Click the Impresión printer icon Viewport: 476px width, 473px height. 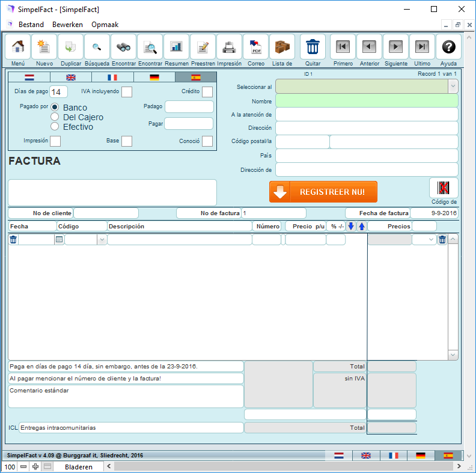coord(229,47)
